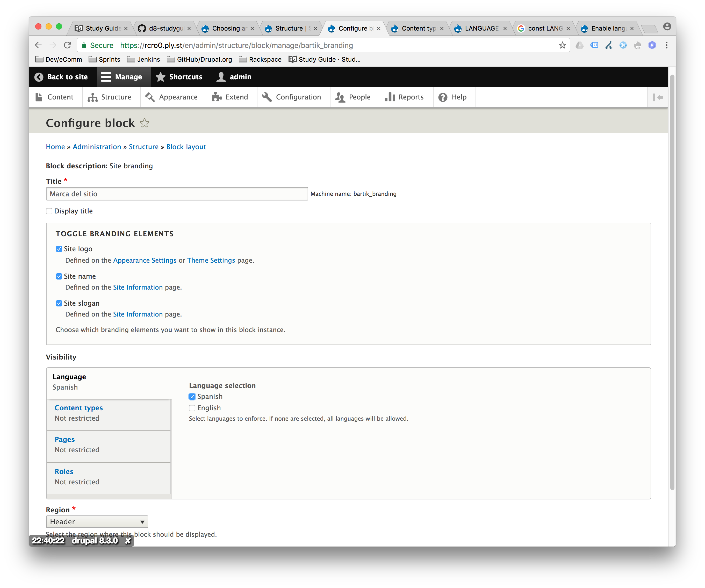Open the Appearance Settings link
This screenshot has width=705, height=588.
click(x=145, y=260)
